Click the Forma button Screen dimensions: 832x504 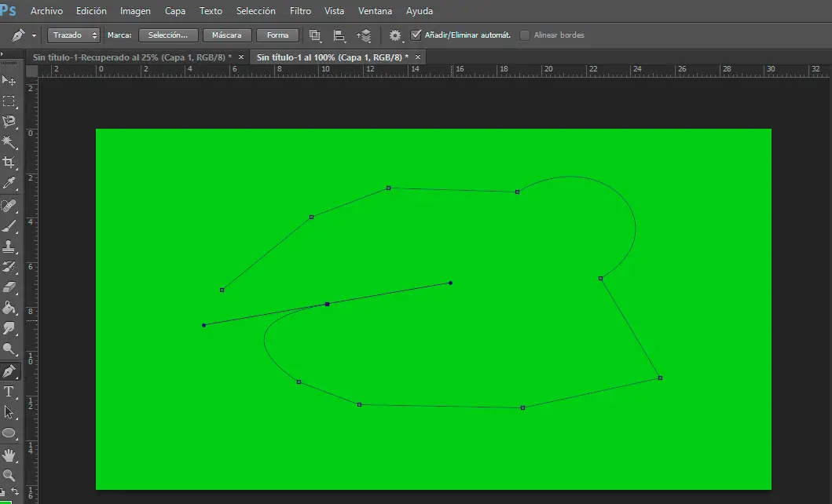277,35
